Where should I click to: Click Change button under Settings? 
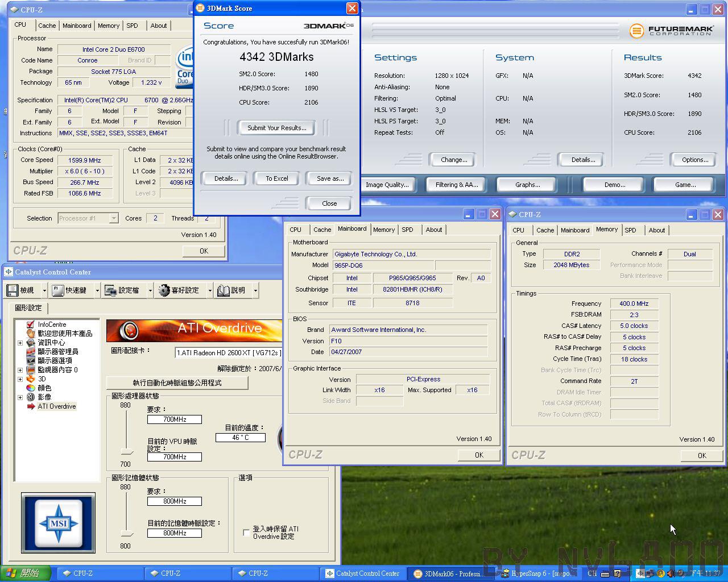tap(454, 160)
